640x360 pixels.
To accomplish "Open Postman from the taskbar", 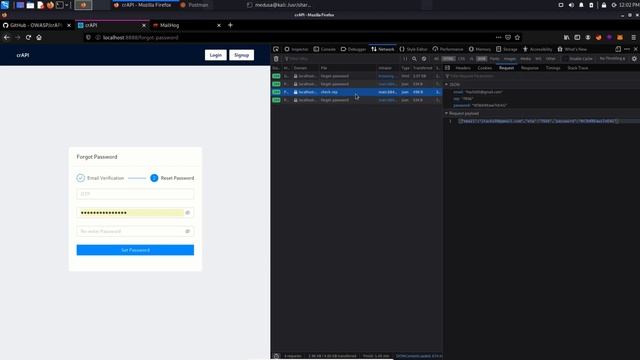I will click(x=195, y=5).
